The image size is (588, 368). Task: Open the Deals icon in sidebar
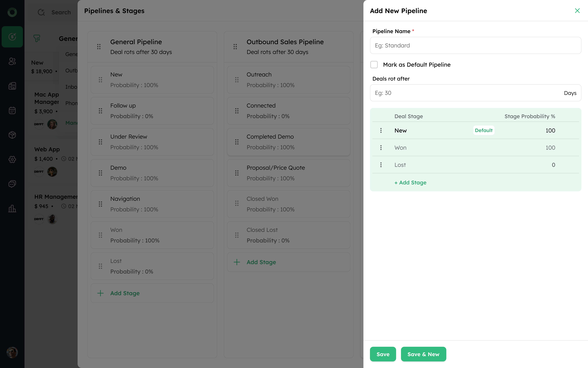(12, 37)
